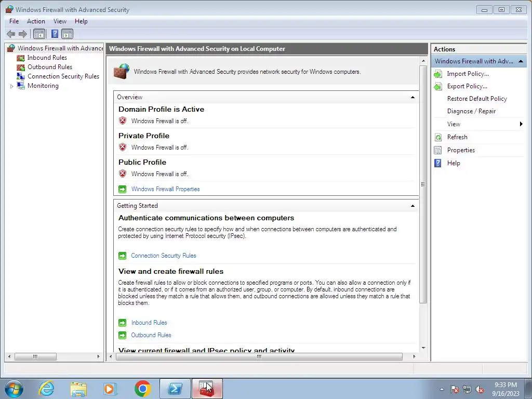This screenshot has height=399, width=532.
Task: Select the Monitoring tree node
Action: (43, 86)
